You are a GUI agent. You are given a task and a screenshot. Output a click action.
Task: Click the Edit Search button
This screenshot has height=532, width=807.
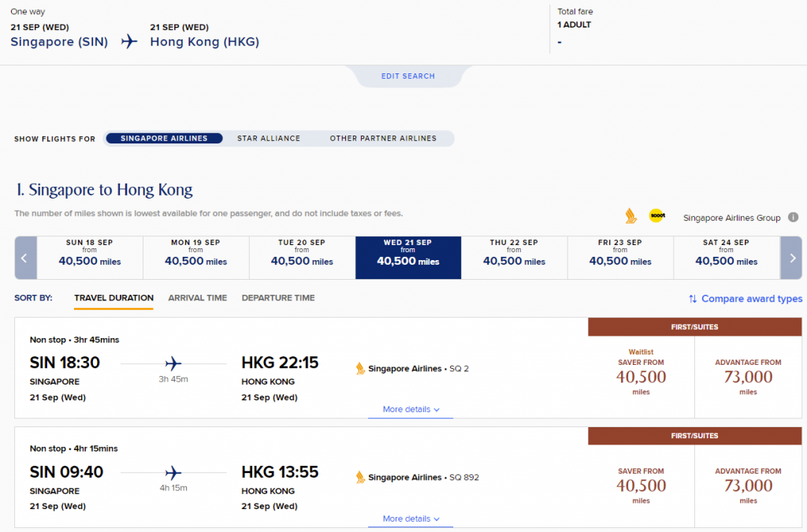(409, 75)
